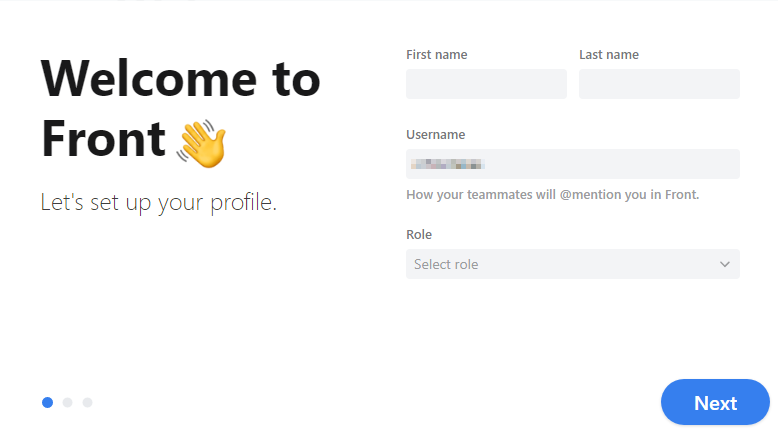Jump to the second step dot
Screen dimensions: 778x440
tap(67, 402)
